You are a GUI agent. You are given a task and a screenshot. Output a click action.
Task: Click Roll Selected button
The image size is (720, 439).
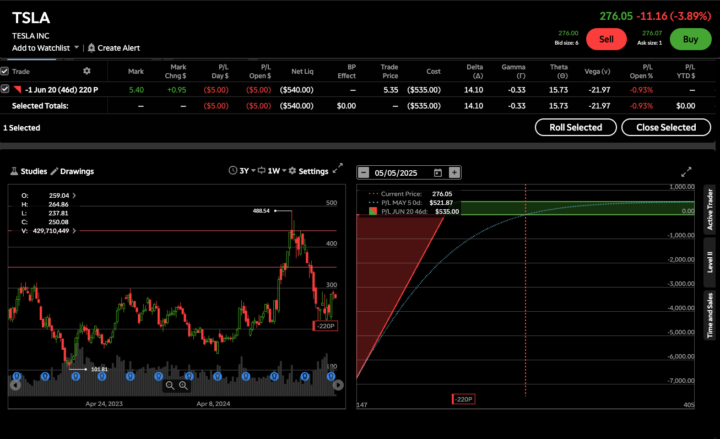[575, 127]
